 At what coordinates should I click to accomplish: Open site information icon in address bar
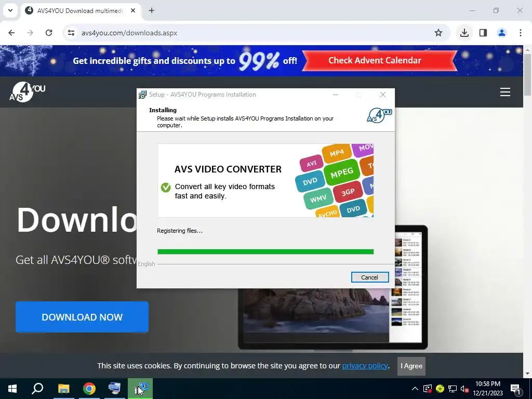coord(71,33)
